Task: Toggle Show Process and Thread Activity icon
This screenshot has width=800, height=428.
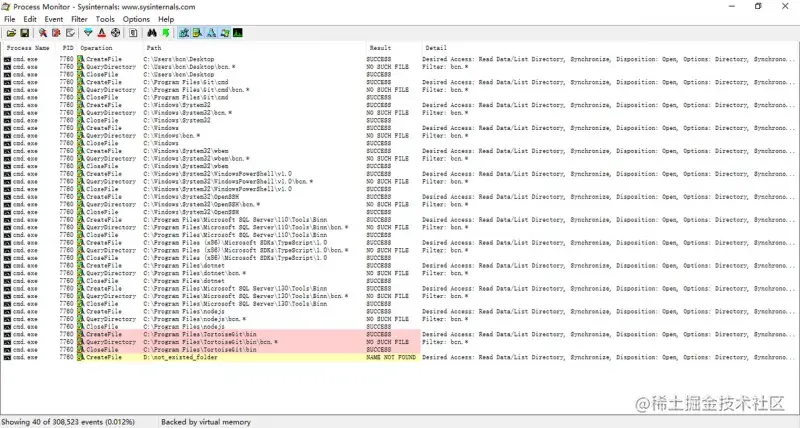Action: [224, 33]
